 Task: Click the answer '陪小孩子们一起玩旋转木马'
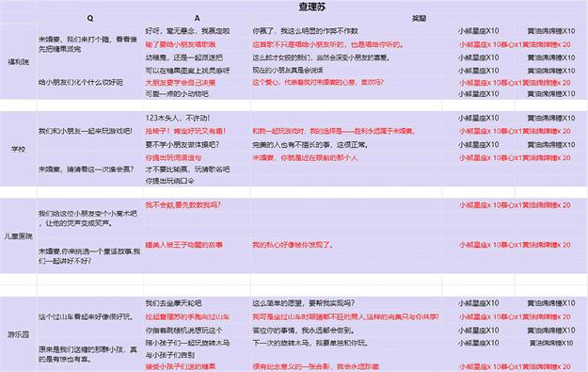[187, 343]
